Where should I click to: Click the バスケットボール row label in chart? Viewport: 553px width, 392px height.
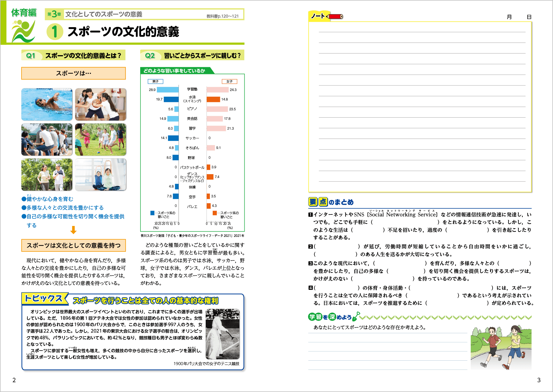coord(192,167)
